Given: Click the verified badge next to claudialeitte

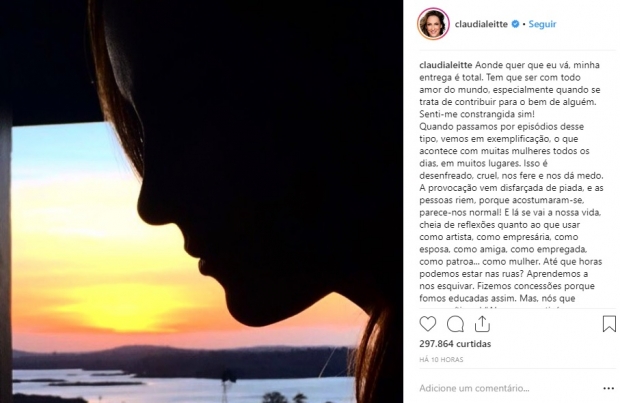Looking at the screenshot, I should tap(515, 24).
